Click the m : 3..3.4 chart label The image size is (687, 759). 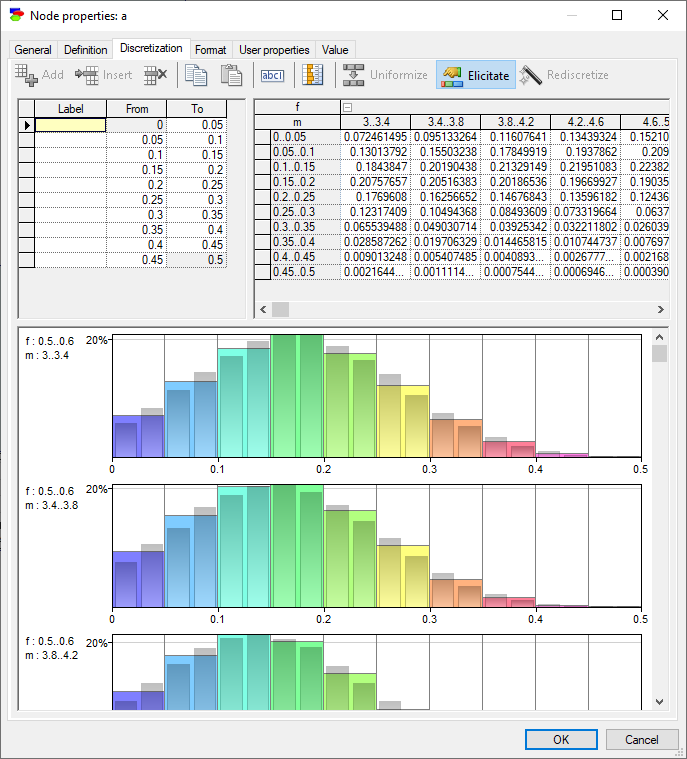click(47, 355)
